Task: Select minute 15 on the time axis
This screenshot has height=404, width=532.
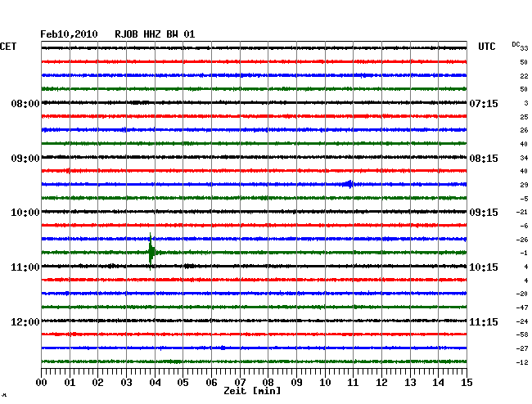Action: (x=467, y=382)
